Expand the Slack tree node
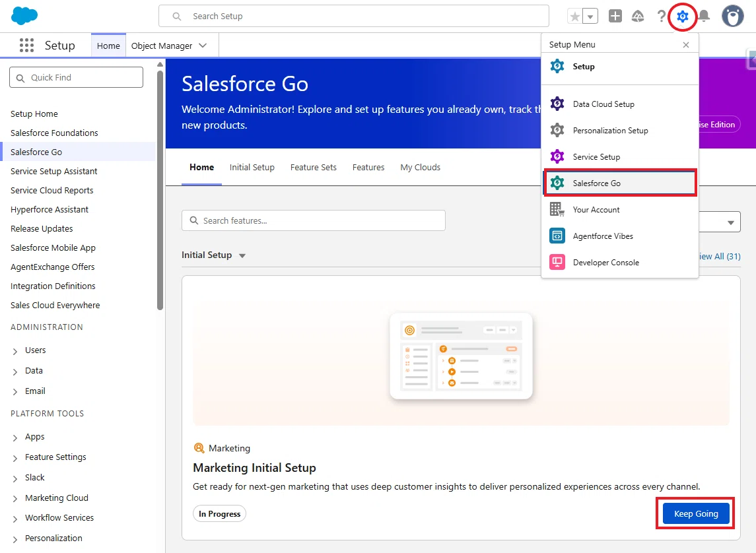The height and width of the screenshot is (553, 756). pyautogui.click(x=15, y=478)
